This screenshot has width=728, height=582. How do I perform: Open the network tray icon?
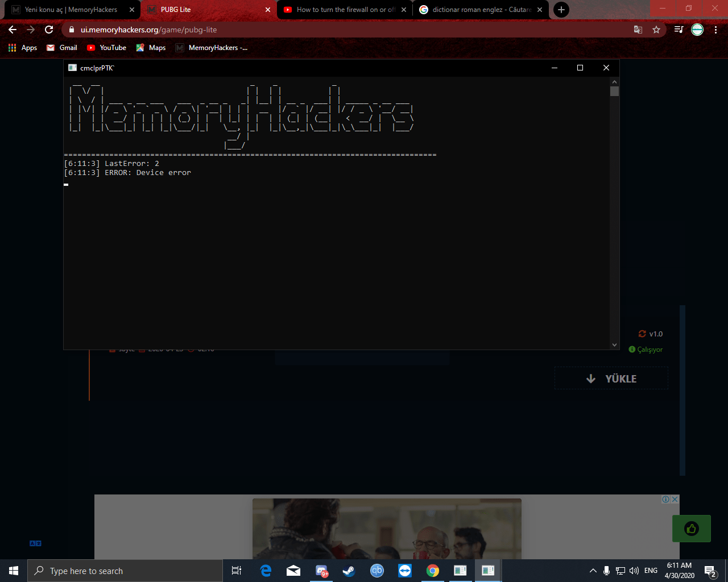click(x=621, y=571)
